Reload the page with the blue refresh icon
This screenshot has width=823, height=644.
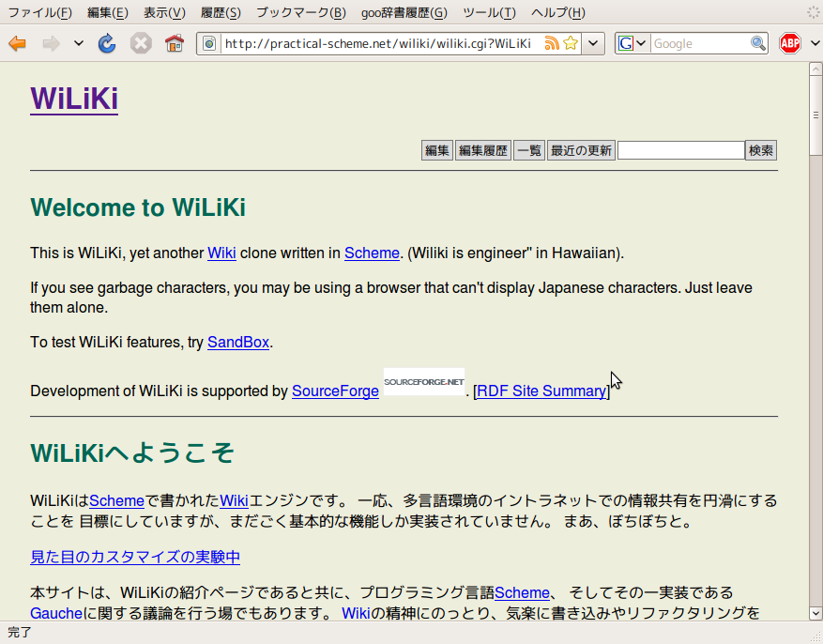tap(107, 43)
